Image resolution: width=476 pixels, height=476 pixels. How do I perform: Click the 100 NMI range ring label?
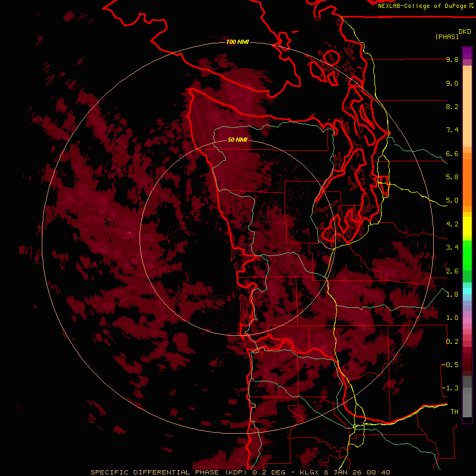tap(237, 42)
